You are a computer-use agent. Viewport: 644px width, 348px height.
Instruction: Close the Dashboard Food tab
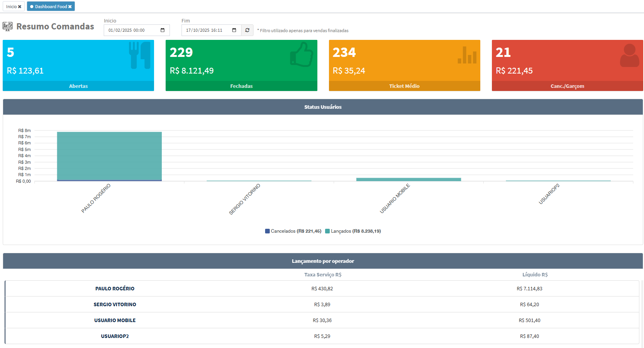point(70,7)
